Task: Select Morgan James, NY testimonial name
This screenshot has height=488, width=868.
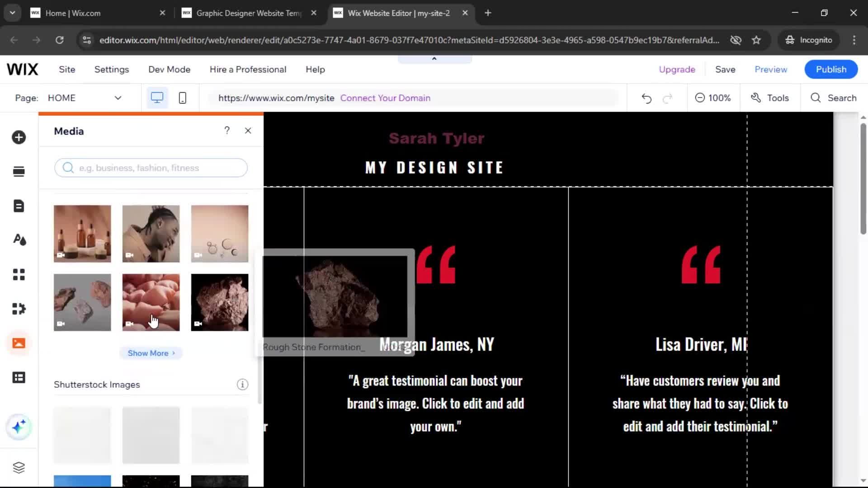Action: (437, 345)
